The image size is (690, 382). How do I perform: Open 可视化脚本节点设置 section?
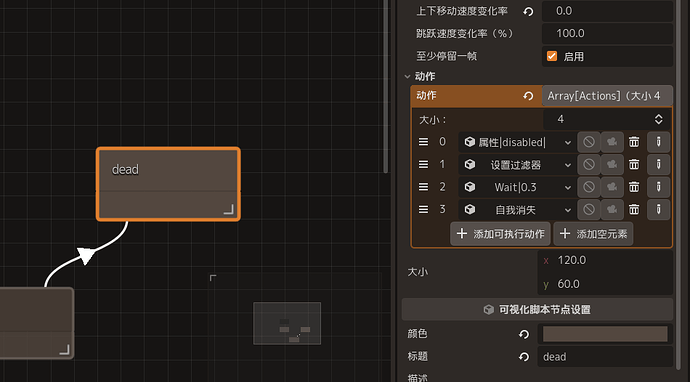(537, 309)
